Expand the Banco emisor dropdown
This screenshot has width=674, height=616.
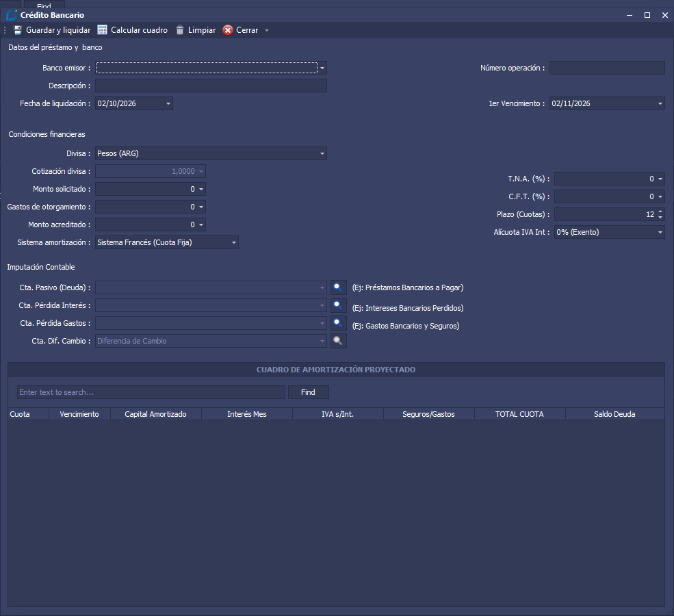point(322,68)
